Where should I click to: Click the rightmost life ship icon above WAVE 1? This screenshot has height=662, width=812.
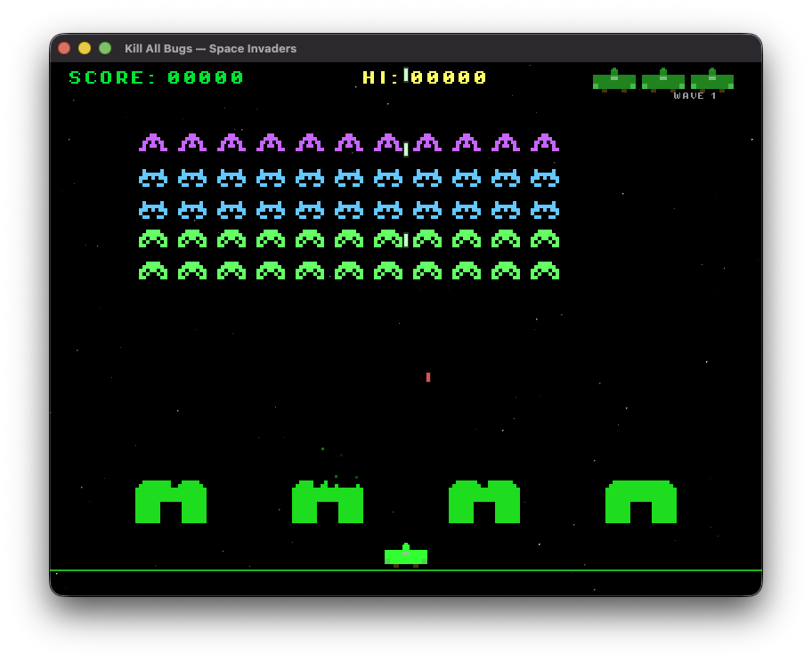coord(712,80)
